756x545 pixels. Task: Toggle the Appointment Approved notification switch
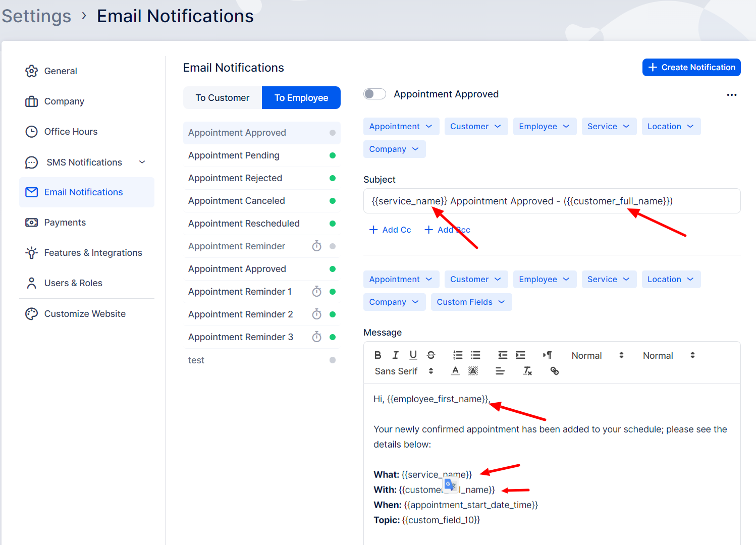(375, 94)
